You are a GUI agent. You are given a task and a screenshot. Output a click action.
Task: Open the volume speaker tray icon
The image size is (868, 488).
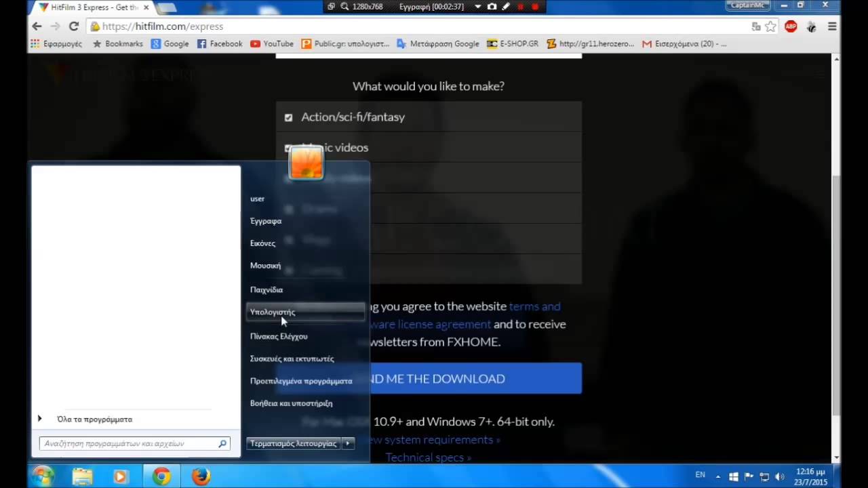coord(779,476)
